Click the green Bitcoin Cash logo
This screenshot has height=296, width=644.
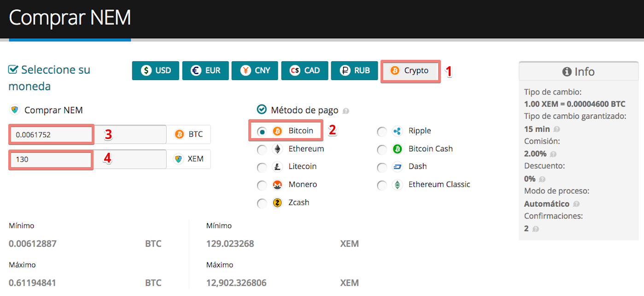coord(397,149)
